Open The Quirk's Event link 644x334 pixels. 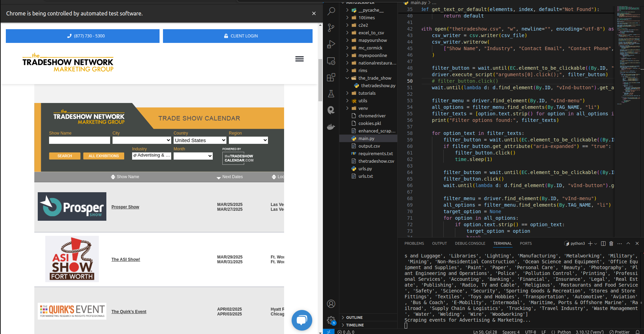[x=129, y=312]
